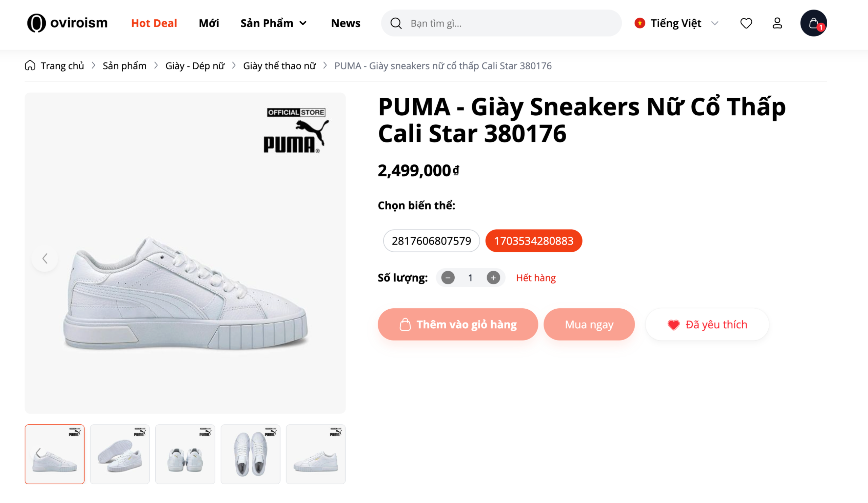Click the Mua ngay button
The width and height of the screenshot is (868, 503).
tap(589, 325)
